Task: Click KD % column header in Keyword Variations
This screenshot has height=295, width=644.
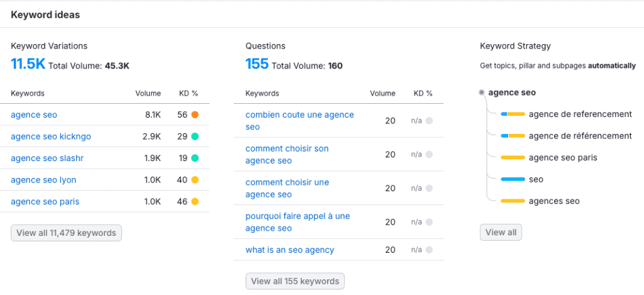Action: pos(189,94)
